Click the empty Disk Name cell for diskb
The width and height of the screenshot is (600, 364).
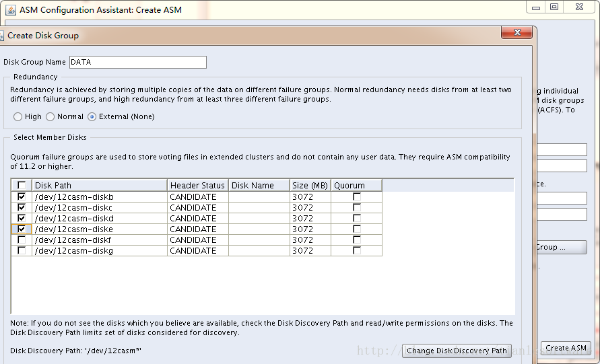[x=259, y=197]
